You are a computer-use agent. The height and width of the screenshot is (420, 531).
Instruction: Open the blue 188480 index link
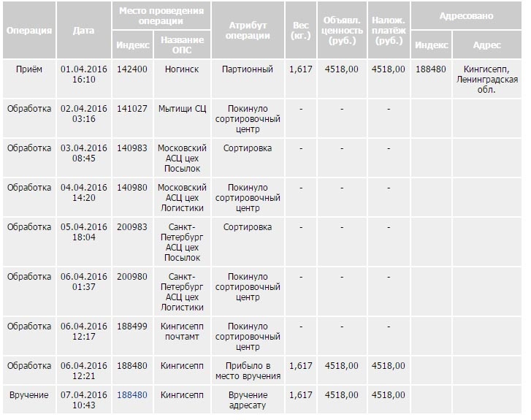[x=132, y=395]
